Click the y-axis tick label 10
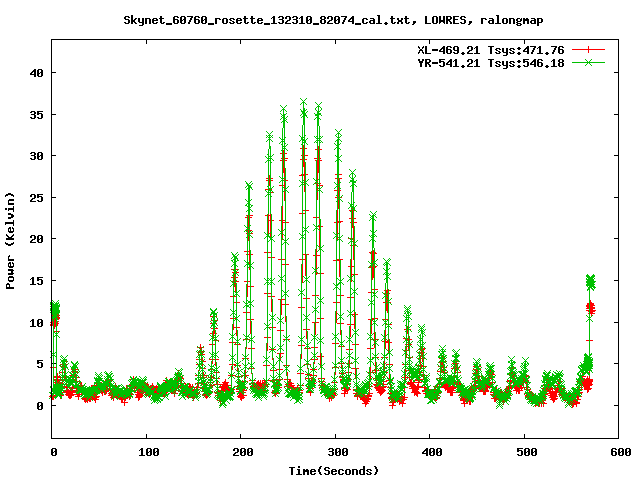This screenshot has height=480, width=640. (37, 323)
